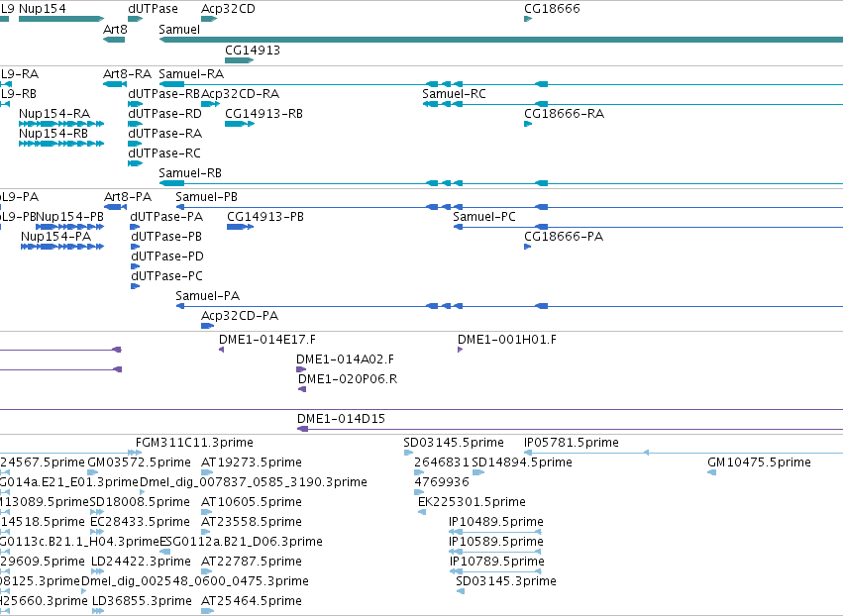Click the Nup154-PB protein label
The width and height of the screenshot is (843, 616).
tap(70, 217)
